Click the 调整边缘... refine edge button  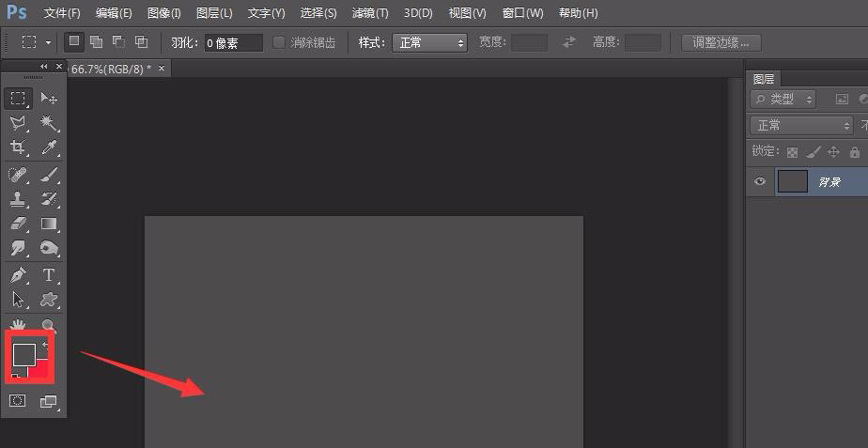721,42
